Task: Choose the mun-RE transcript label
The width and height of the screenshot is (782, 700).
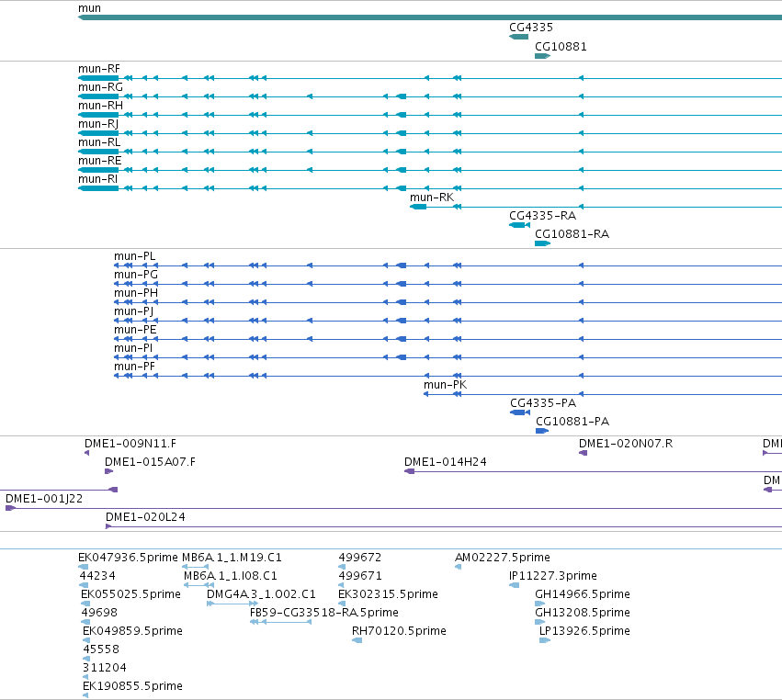Action: [x=100, y=161]
